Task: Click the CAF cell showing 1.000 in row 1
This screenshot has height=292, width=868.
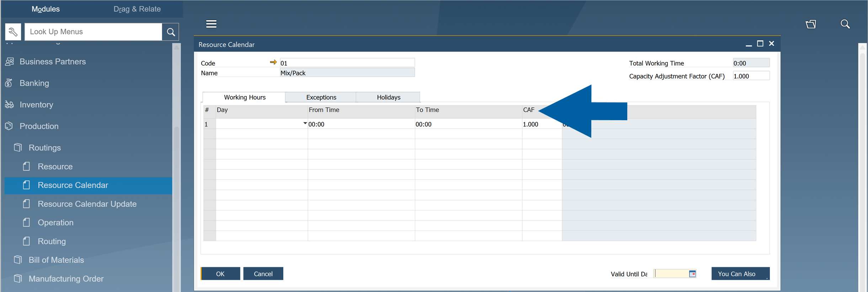Action: [542, 124]
